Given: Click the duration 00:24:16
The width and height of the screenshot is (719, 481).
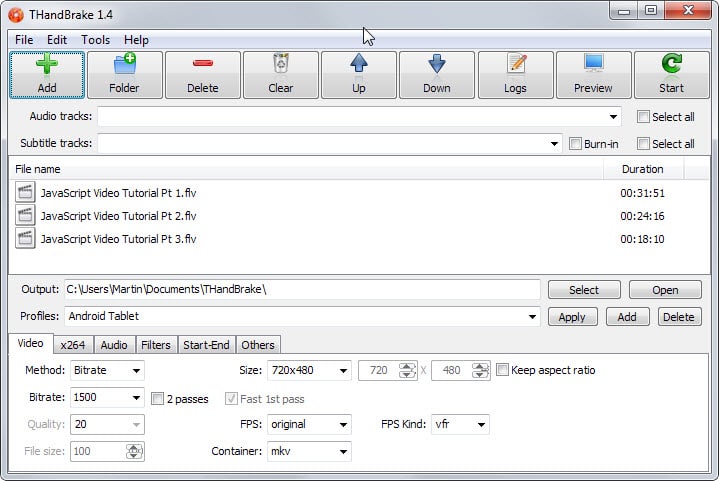Looking at the screenshot, I should click(642, 216).
